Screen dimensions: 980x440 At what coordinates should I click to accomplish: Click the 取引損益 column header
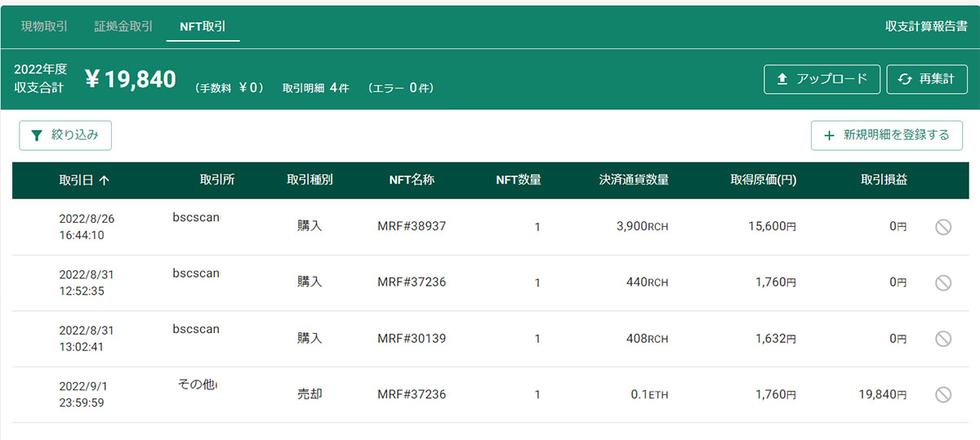884,180
